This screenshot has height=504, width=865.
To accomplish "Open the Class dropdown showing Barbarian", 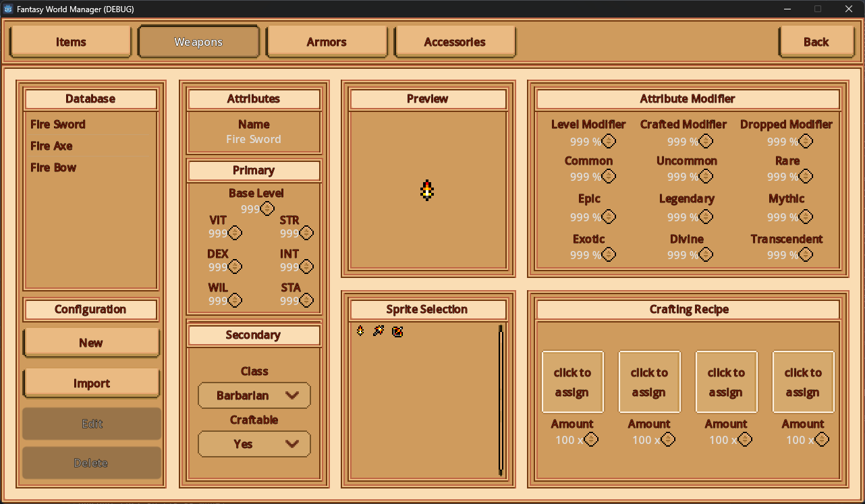I will (x=254, y=395).
